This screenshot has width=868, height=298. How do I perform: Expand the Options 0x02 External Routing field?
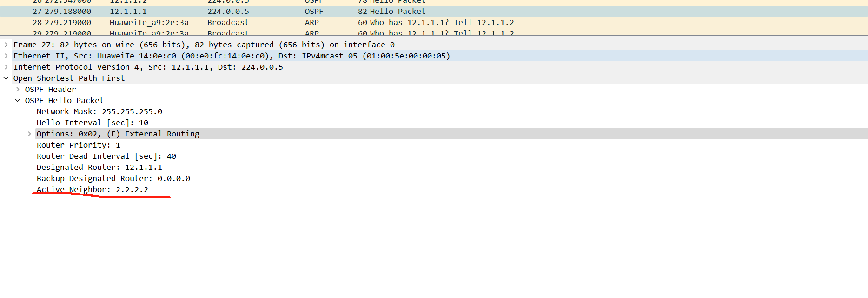coord(29,134)
